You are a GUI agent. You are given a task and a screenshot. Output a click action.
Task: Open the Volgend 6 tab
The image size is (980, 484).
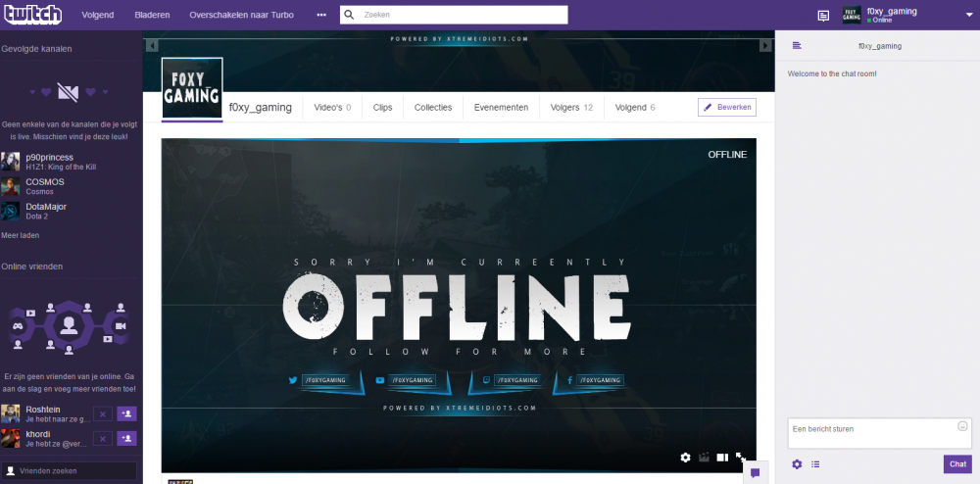pos(635,108)
